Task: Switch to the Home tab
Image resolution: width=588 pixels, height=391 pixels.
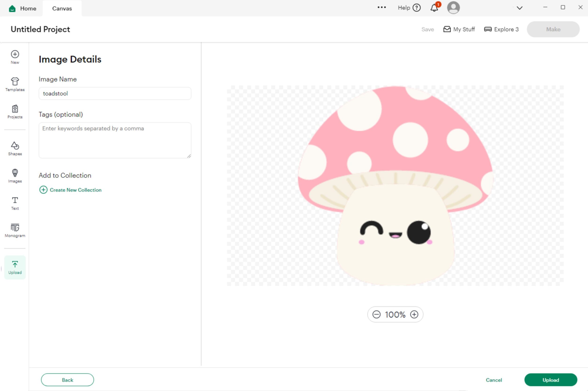Action: coord(23,8)
